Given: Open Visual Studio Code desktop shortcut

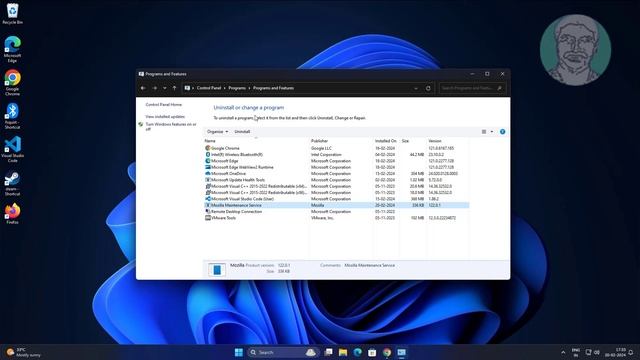Looking at the screenshot, I should pos(12,149).
